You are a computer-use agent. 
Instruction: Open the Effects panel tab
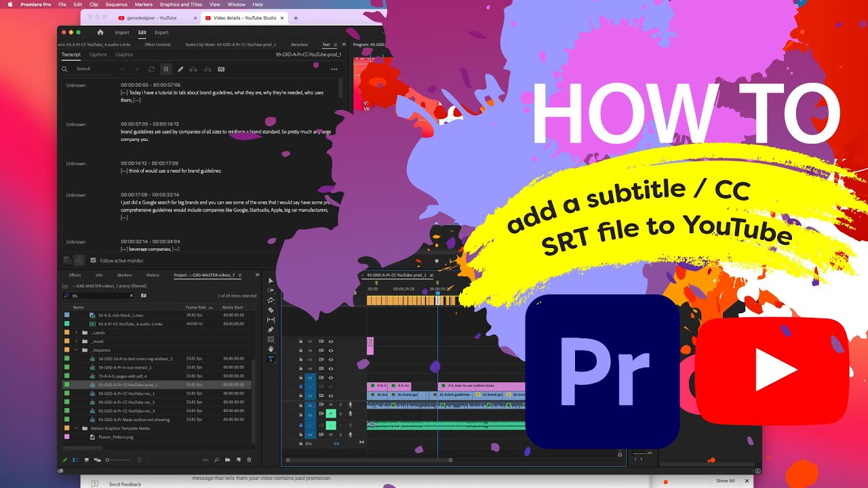75,275
